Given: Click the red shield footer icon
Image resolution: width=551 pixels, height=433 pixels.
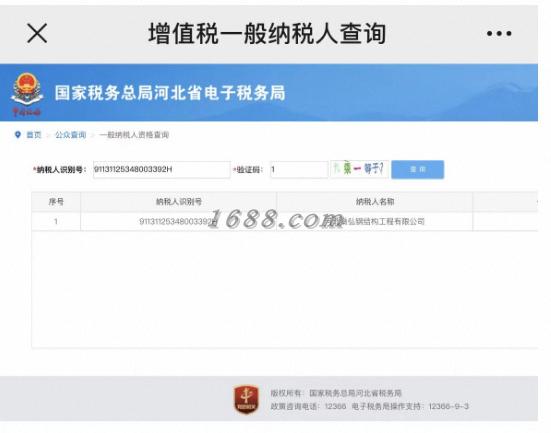Looking at the screenshot, I should 246,399.
